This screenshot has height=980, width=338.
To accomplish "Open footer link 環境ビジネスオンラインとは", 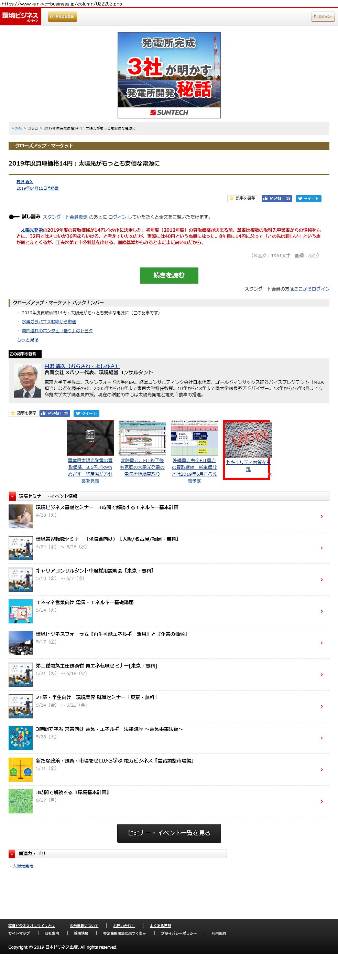I will click(x=32, y=926).
